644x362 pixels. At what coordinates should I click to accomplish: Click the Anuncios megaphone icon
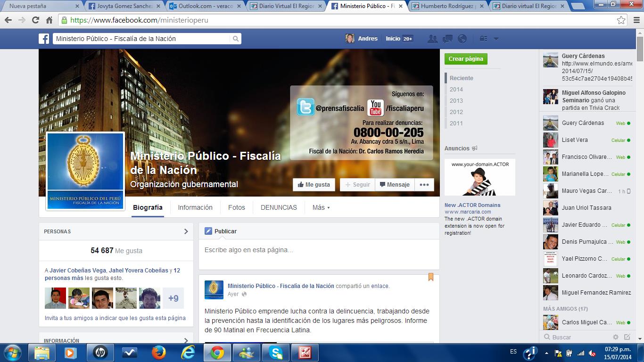pyautogui.click(x=475, y=148)
